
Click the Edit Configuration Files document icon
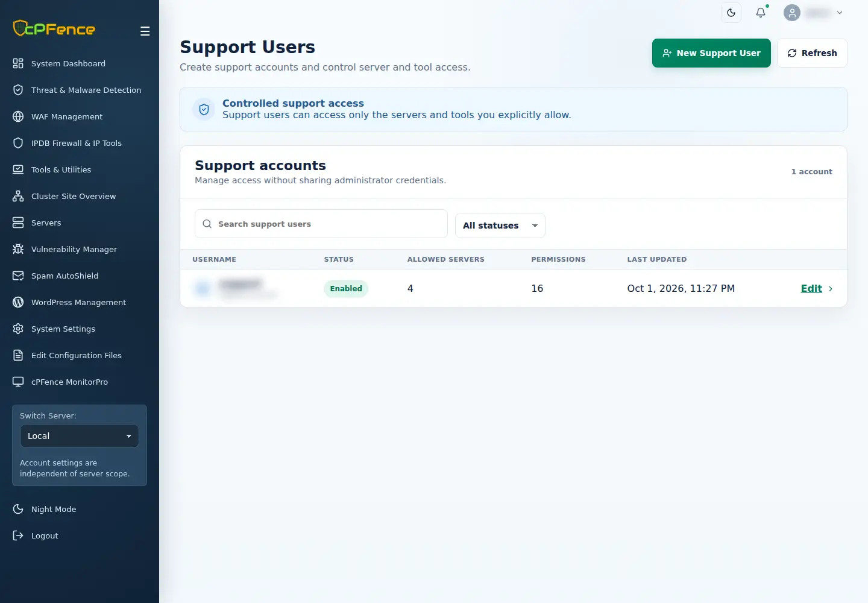[x=18, y=355]
